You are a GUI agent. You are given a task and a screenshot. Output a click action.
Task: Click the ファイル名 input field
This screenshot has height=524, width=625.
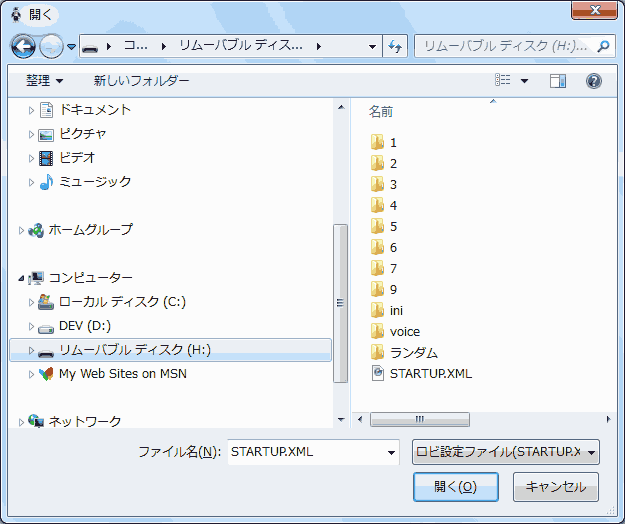click(x=306, y=452)
